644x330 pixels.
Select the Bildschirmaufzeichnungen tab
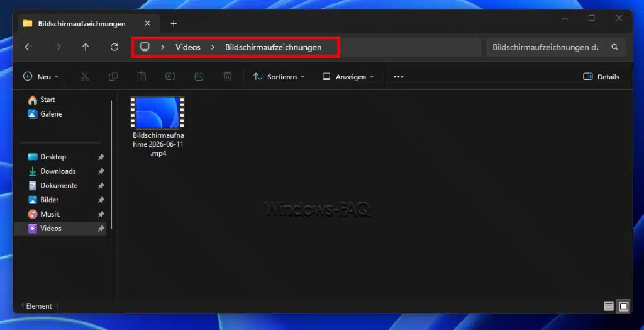[82, 24]
